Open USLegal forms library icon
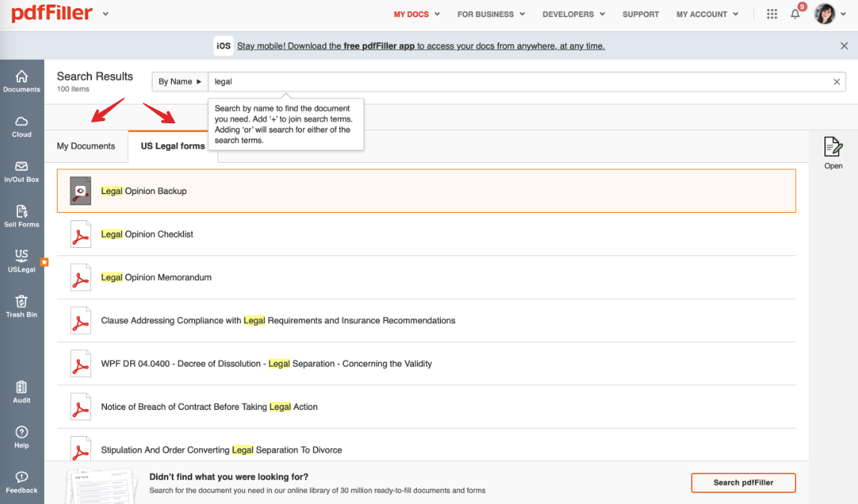Image resolution: width=858 pixels, height=504 pixels. pos(22,261)
